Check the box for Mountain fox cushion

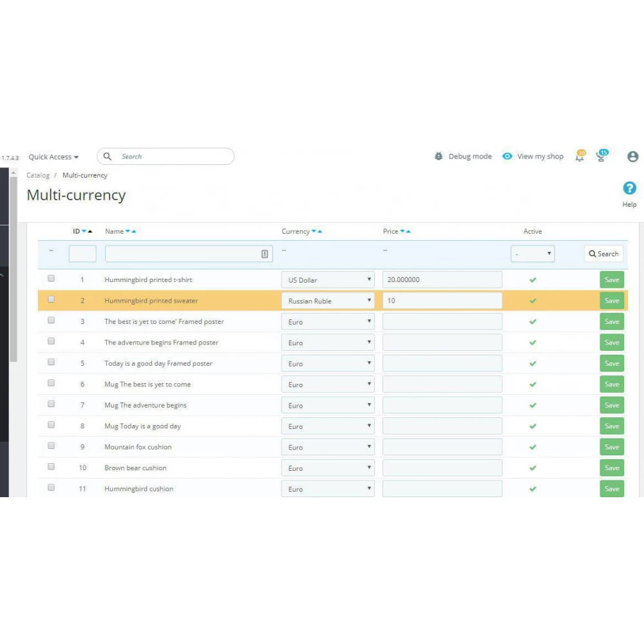(51, 445)
